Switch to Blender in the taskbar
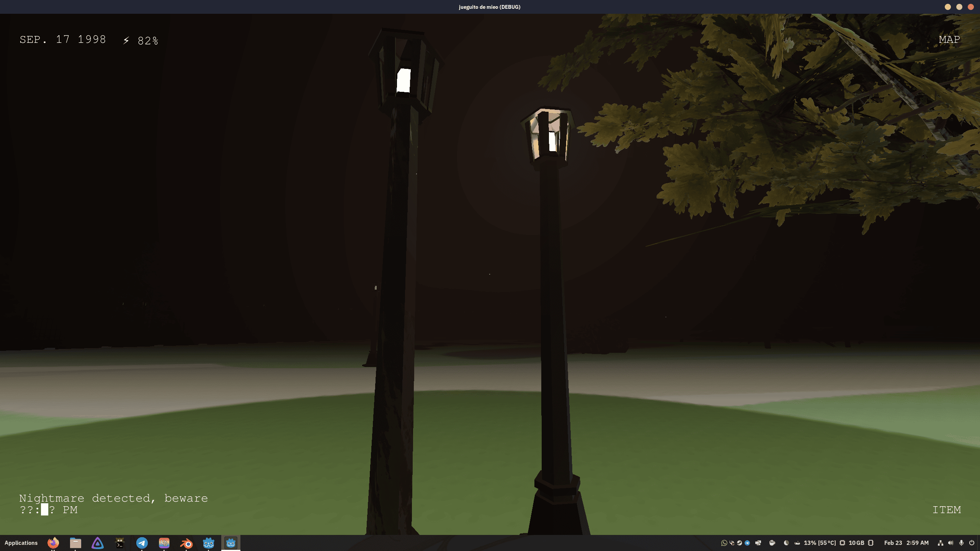 point(186,543)
